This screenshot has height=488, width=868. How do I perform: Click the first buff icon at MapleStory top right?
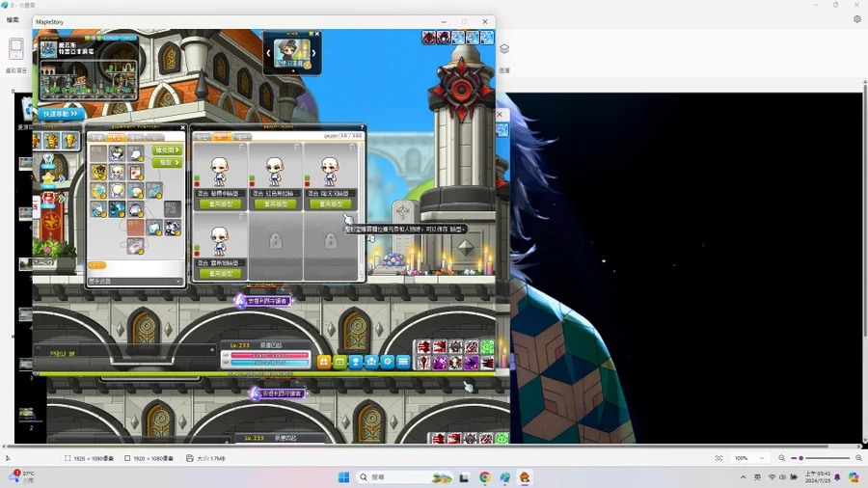pyautogui.click(x=429, y=37)
